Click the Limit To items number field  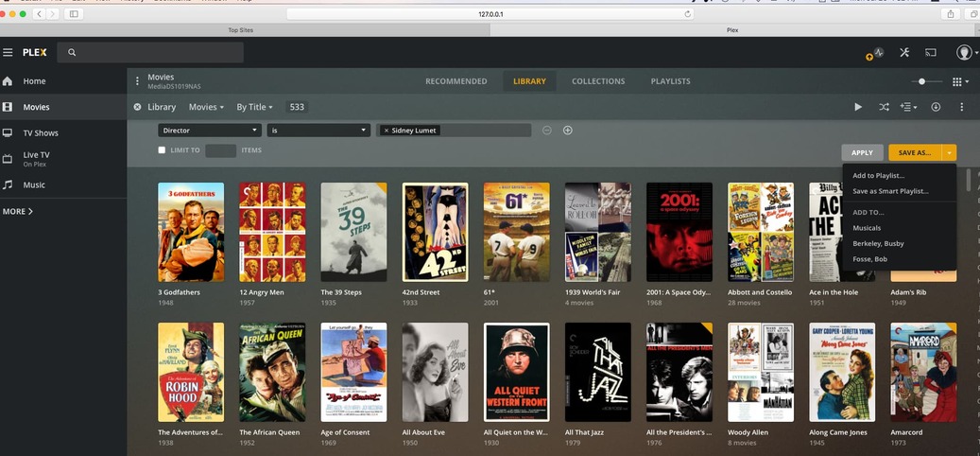(x=220, y=150)
